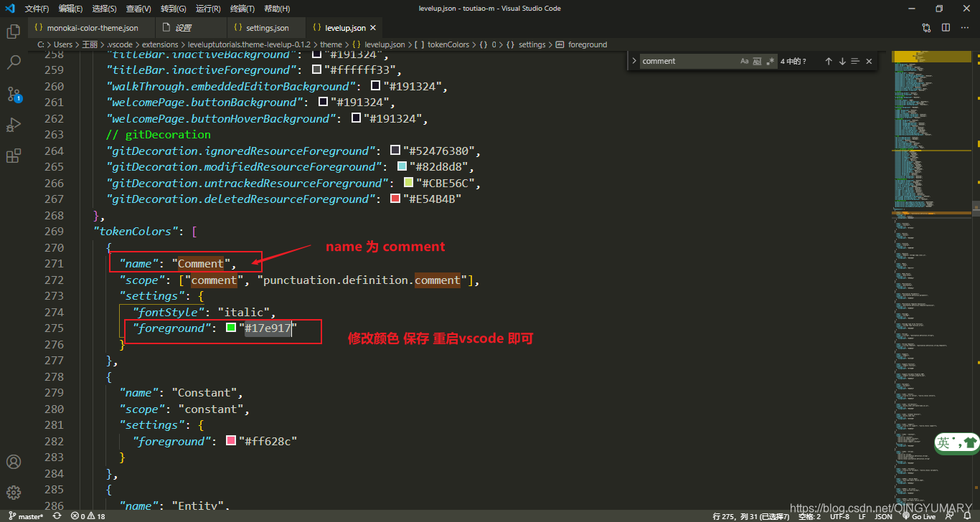Expand the replace field chevron in find widget
The image size is (980, 522).
pos(634,61)
